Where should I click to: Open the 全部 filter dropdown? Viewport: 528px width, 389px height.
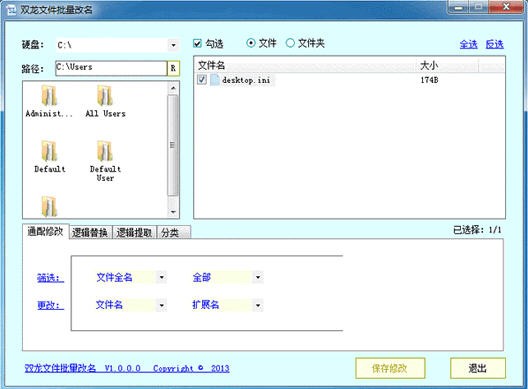(258, 278)
